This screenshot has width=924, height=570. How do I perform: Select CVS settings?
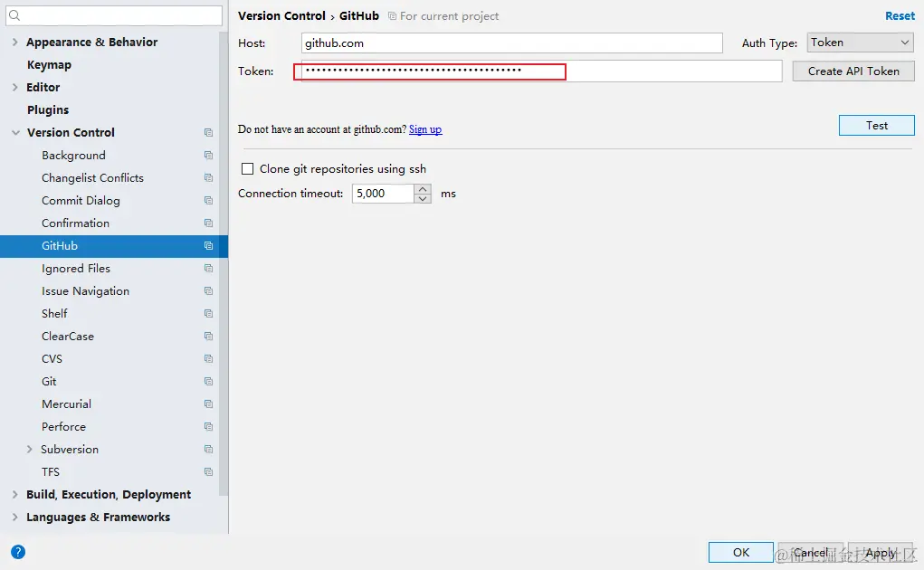[x=52, y=358]
